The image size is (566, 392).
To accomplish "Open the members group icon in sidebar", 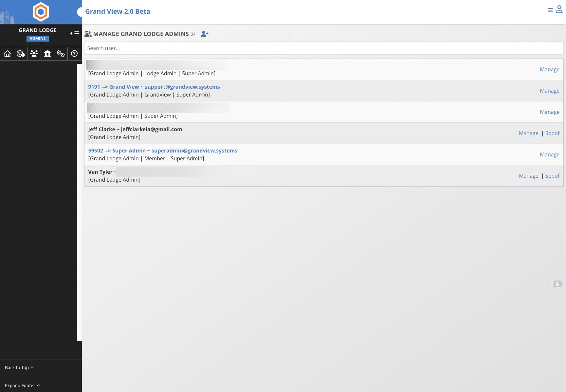I will pyautogui.click(x=34, y=54).
